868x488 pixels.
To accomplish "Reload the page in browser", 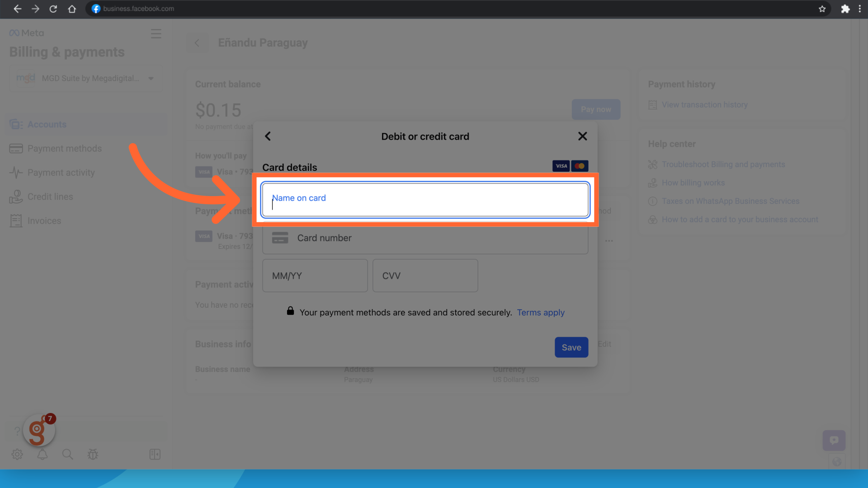I will [x=53, y=9].
